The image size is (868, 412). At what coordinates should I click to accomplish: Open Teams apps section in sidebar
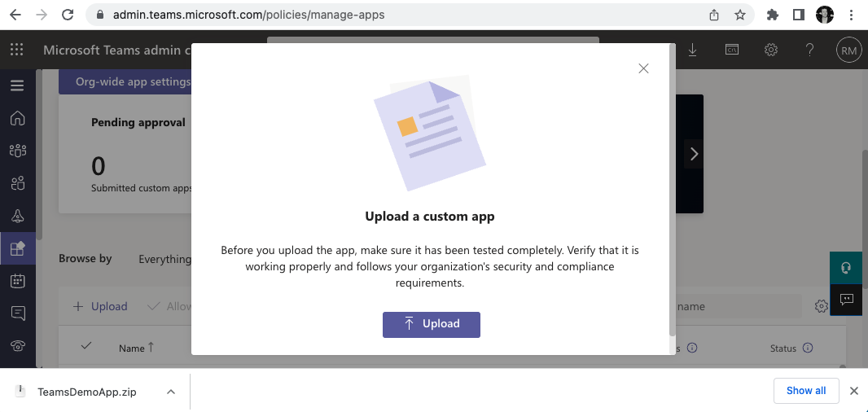(18, 248)
